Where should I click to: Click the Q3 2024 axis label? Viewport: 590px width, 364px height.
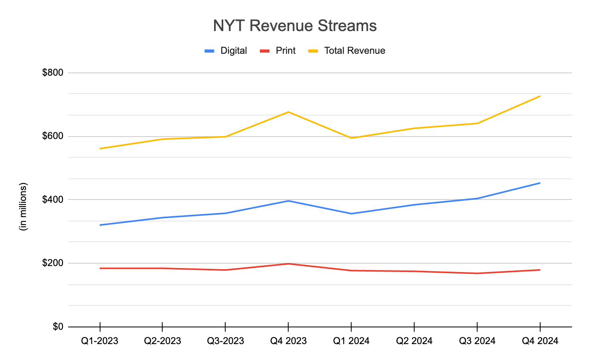point(477,341)
